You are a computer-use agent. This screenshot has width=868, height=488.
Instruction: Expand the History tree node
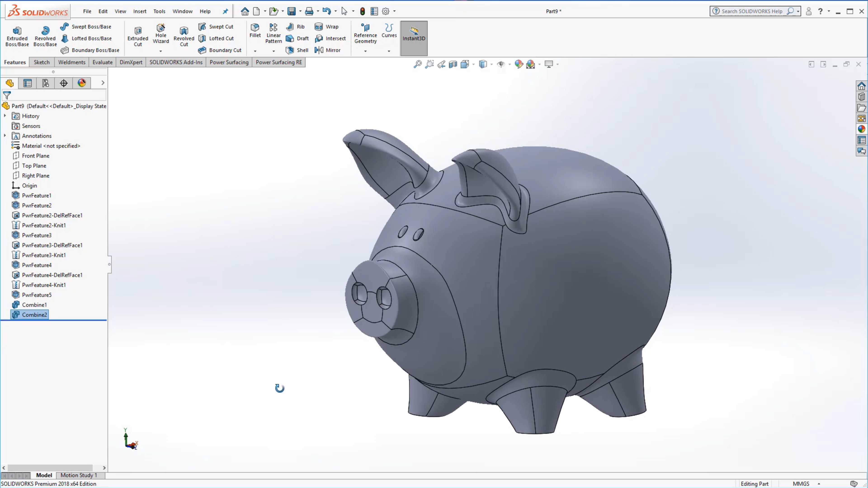[5, 116]
